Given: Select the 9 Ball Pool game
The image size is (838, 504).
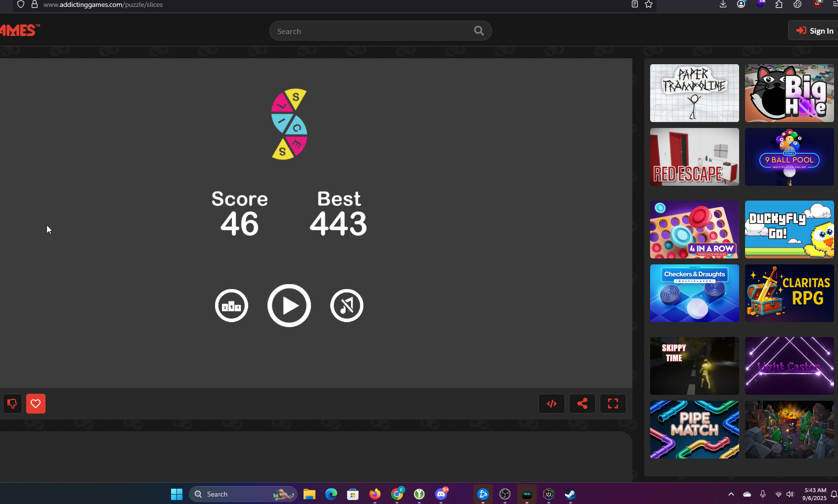Looking at the screenshot, I should tap(789, 157).
